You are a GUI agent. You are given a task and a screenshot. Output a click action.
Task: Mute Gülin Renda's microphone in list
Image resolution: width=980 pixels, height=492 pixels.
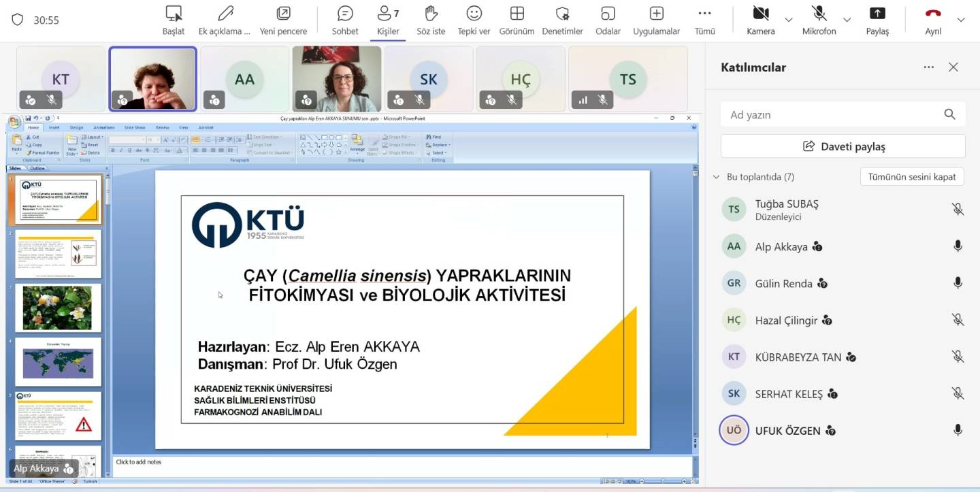pyautogui.click(x=958, y=283)
